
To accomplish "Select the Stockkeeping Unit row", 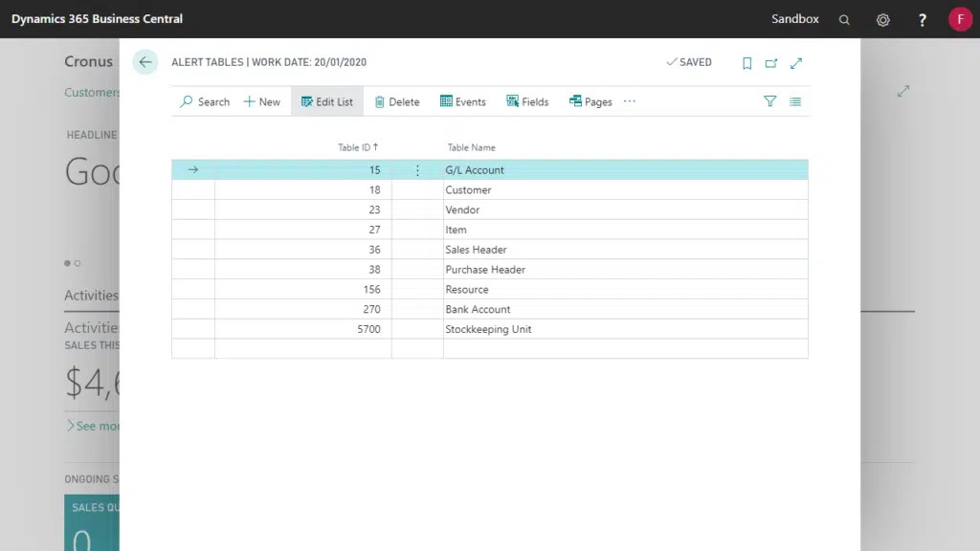I will pos(488,329).
